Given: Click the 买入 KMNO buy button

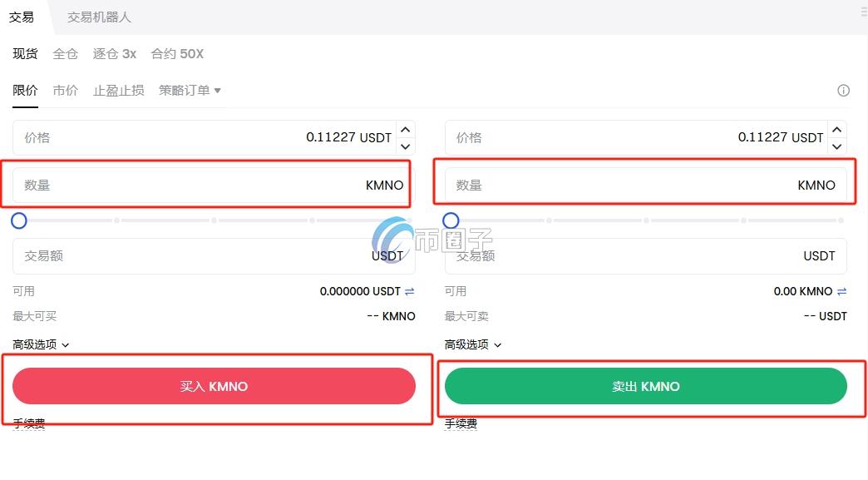Looking at the screenshot, I should point(215,386).
